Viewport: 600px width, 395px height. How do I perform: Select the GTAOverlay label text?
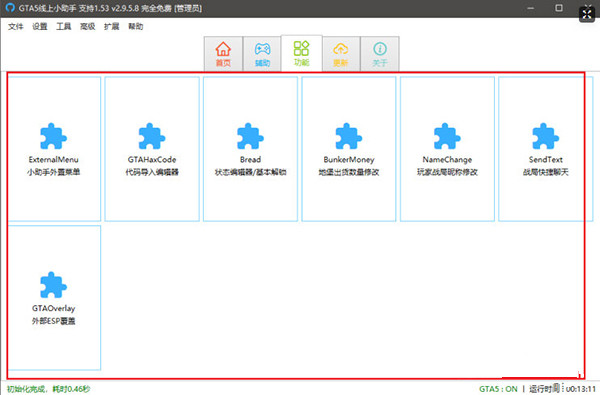[54, 308]
